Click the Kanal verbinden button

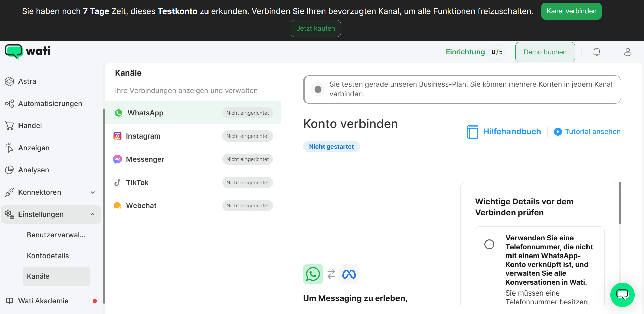click(x=571, y=11)
